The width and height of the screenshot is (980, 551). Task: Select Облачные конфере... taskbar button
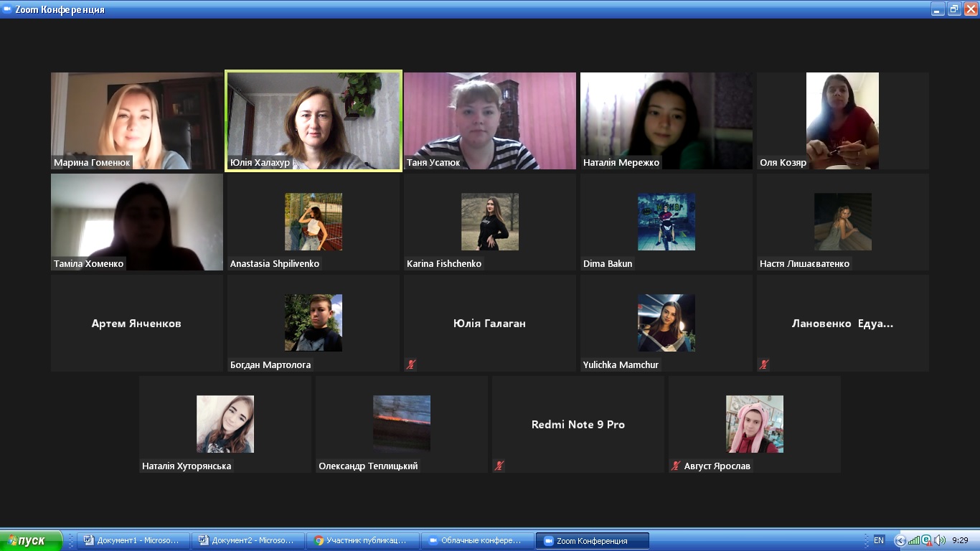(477, 540)
